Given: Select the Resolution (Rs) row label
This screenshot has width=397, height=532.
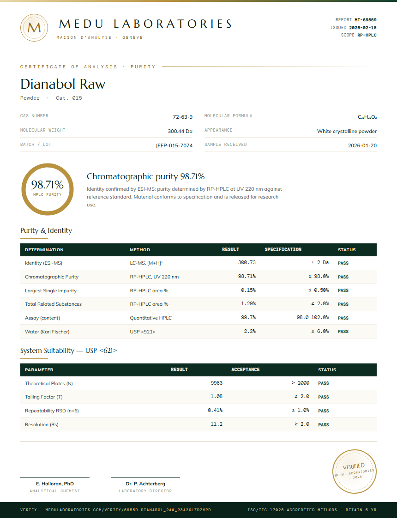Looking at the screenshot, I should (42, 424).
